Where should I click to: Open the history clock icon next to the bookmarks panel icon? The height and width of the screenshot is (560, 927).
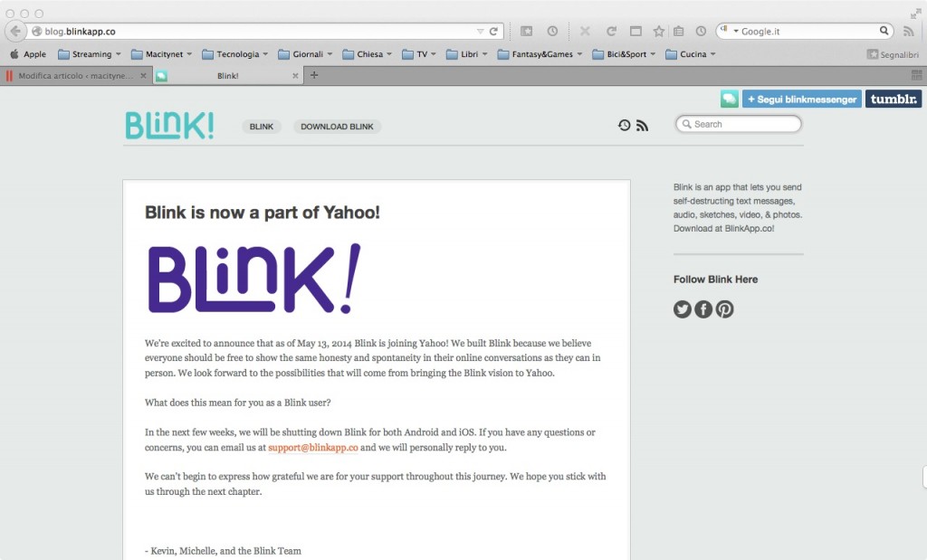[552, 32]
